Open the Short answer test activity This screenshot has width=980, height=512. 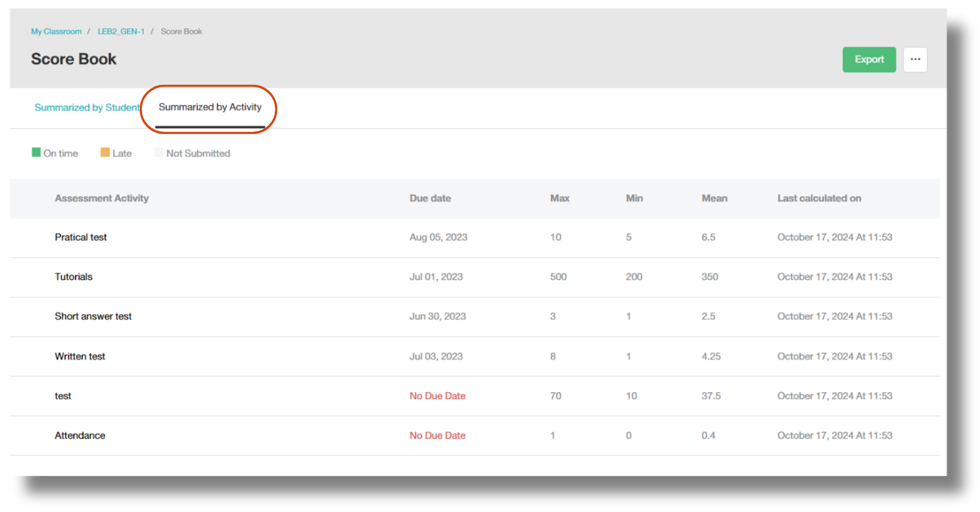point(93,316)
